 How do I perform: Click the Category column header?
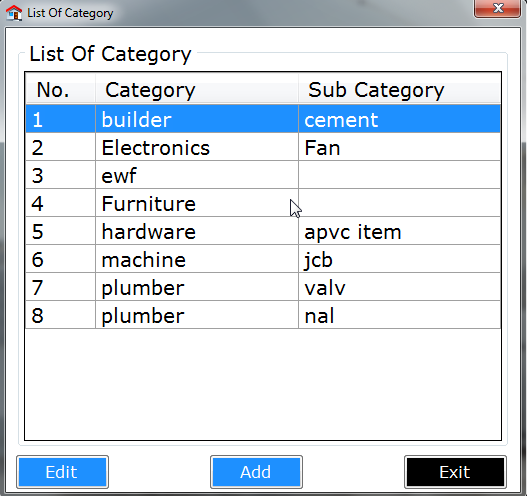click(x=197, y=90)
